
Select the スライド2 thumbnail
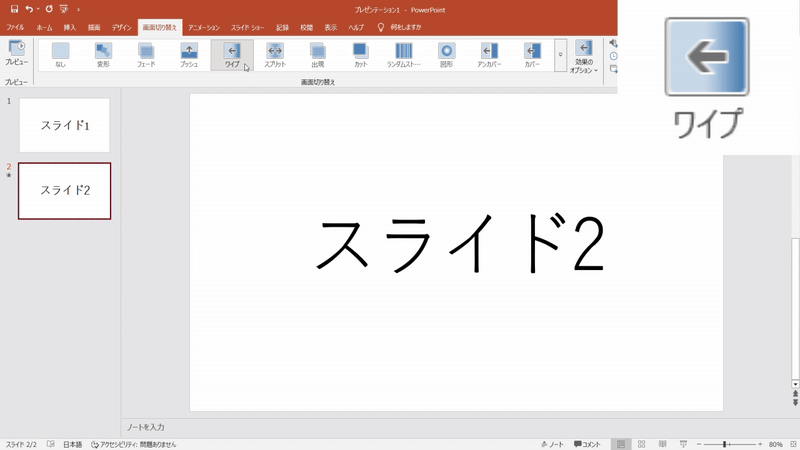(x=64, y=191)
